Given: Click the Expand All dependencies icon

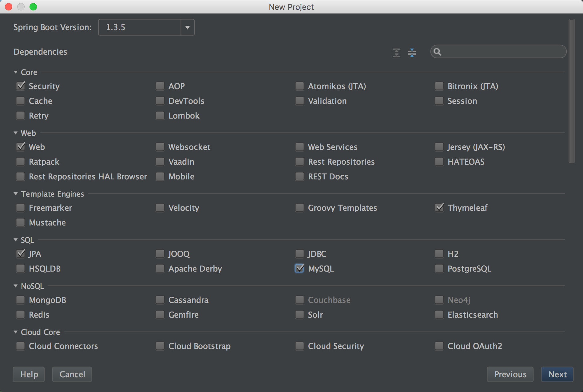Looking at the screenshot, I should click(397, 53).
